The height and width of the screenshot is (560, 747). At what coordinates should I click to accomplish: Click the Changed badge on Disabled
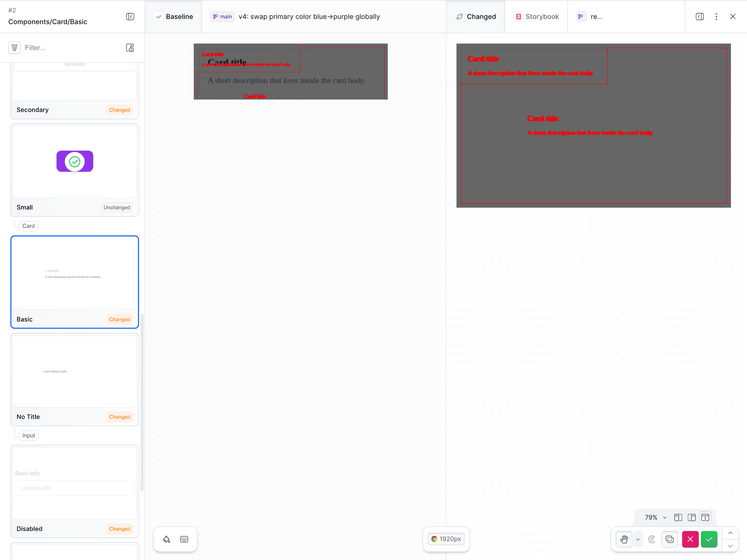coord(119,529)
